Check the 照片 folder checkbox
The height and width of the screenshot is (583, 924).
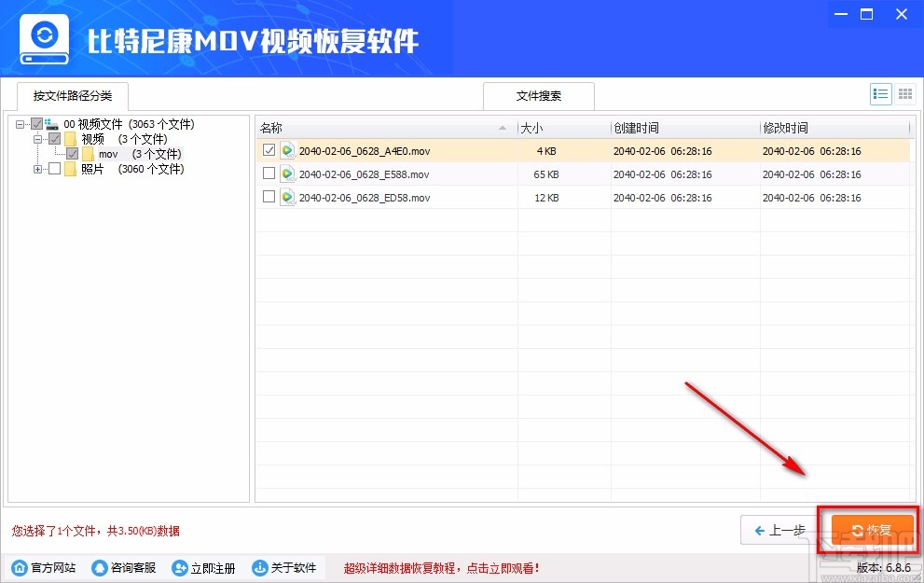click(53, 169)
